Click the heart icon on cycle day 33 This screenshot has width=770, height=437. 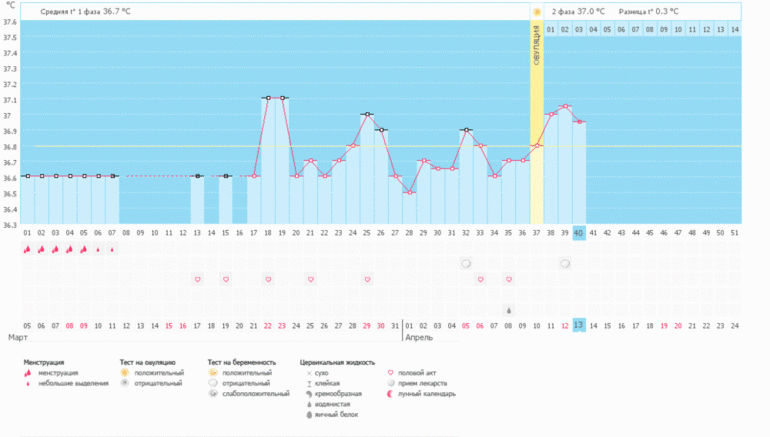click(480, 279)
